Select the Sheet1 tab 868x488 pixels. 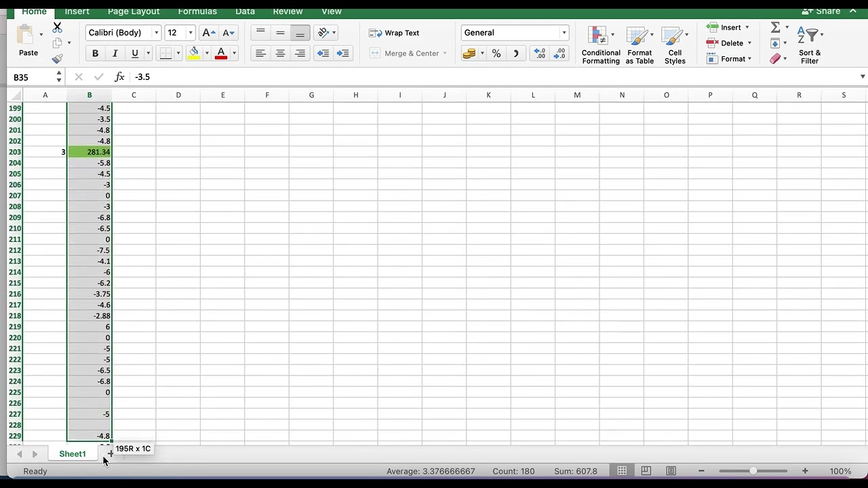click(73, 453)
